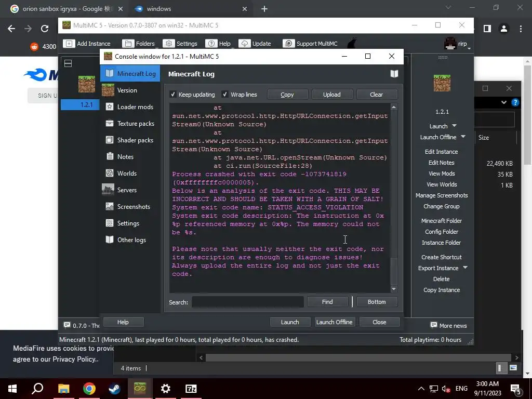Open the Version page in console sidebar
532x399 pixels.
pos(130,90)
